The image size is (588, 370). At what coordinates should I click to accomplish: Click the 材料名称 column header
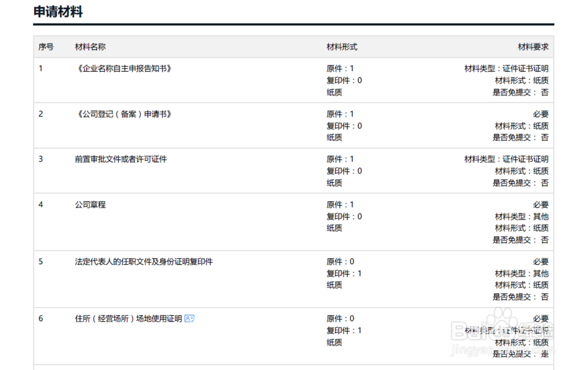coord(90,46)
